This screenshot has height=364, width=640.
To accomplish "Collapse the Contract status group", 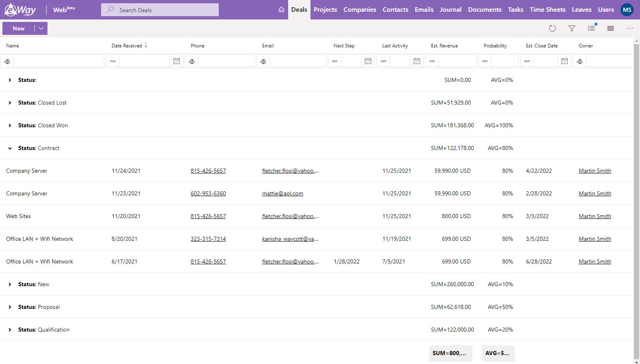I will [x=10, y=148].
